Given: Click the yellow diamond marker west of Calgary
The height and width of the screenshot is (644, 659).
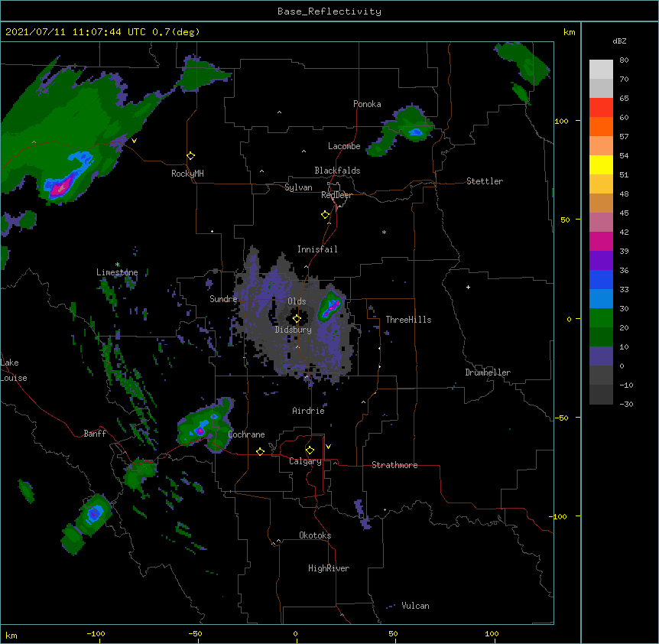Looking at the screenshot, I should click(260, 451).
